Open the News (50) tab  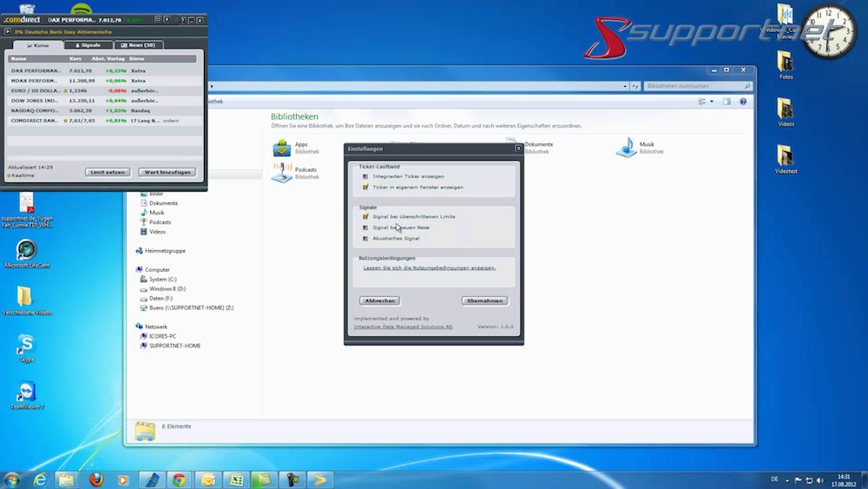tap(138, 45)
